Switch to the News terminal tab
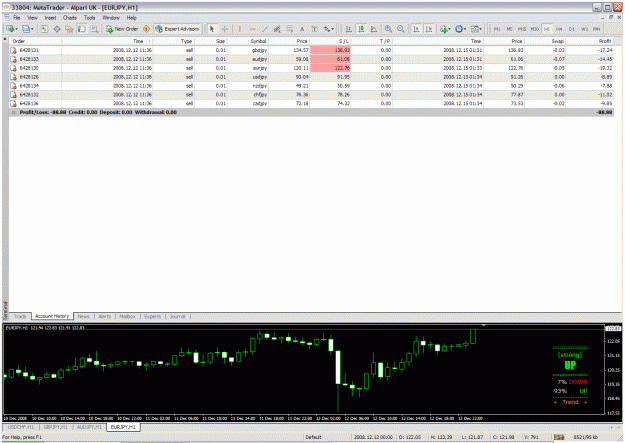 83,316
